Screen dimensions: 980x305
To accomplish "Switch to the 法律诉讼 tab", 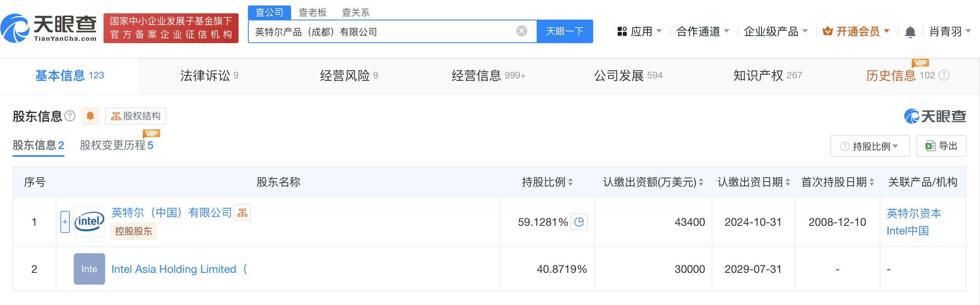I will click(x=209, y=76).
